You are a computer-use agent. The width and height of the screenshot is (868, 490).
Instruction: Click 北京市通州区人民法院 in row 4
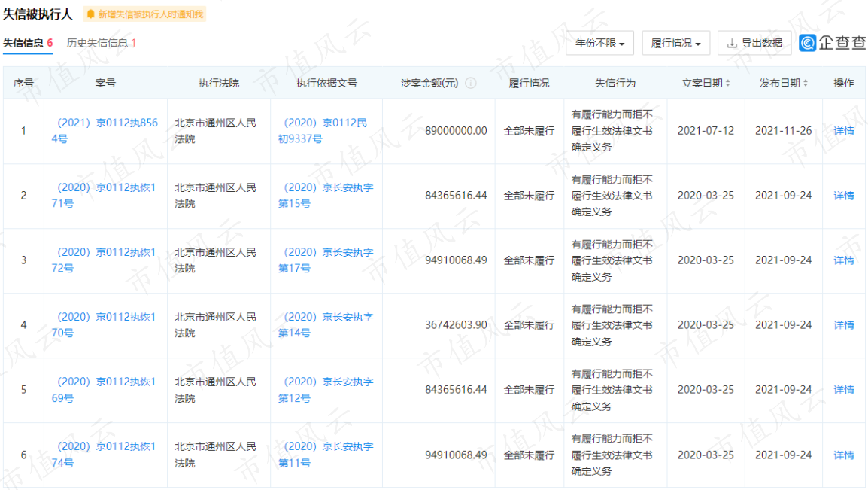(215, 325)
